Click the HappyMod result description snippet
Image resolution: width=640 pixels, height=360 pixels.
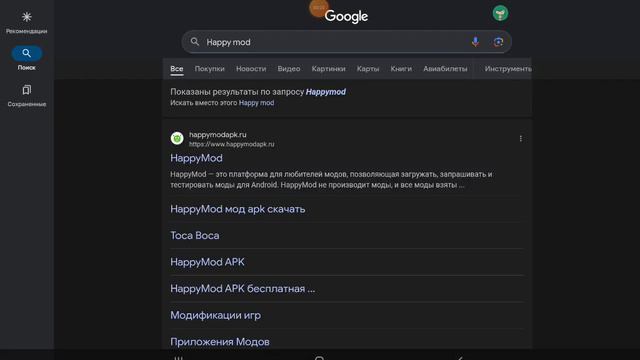click(331, 180)
